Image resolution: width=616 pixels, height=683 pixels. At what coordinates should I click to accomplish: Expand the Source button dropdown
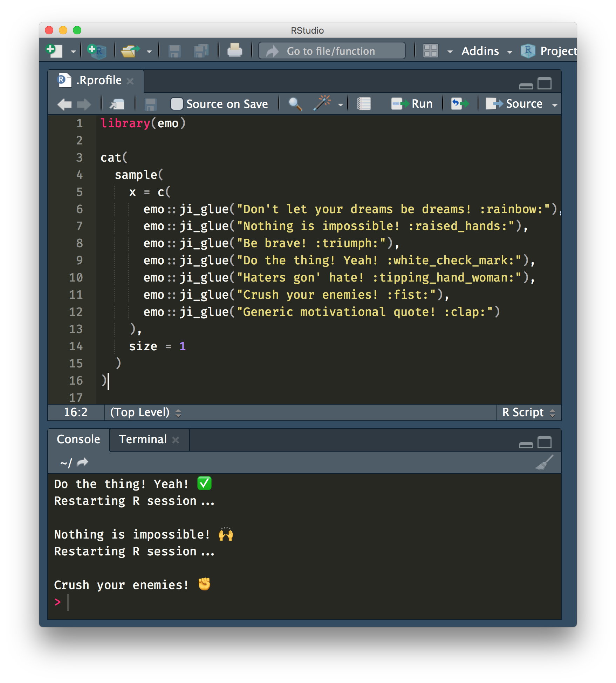[554, 104]
